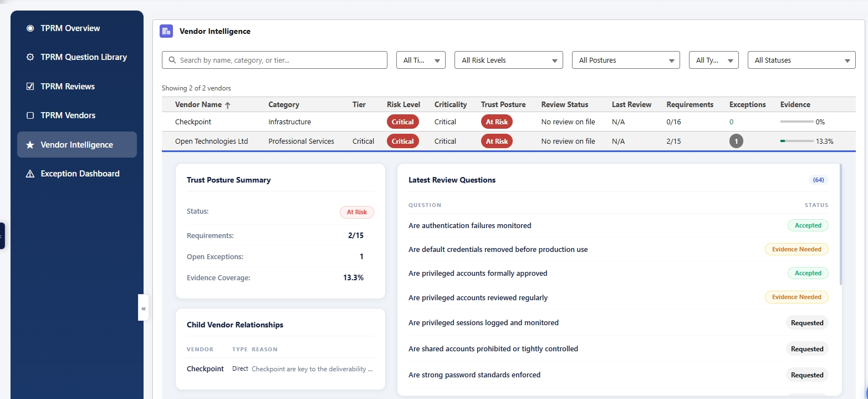
Task: Click the 13.3% evidence progress bar for Open Technologies
Action: pos(797,141)
